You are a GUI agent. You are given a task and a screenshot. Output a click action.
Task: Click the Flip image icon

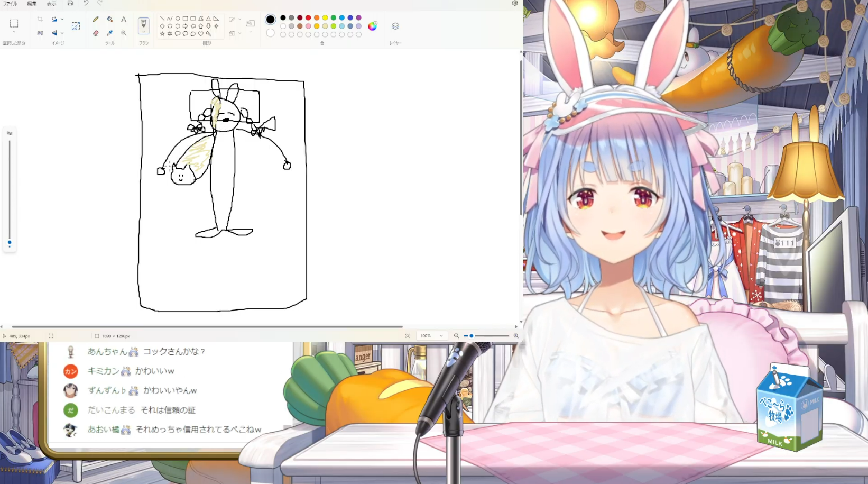coord(54,33)
